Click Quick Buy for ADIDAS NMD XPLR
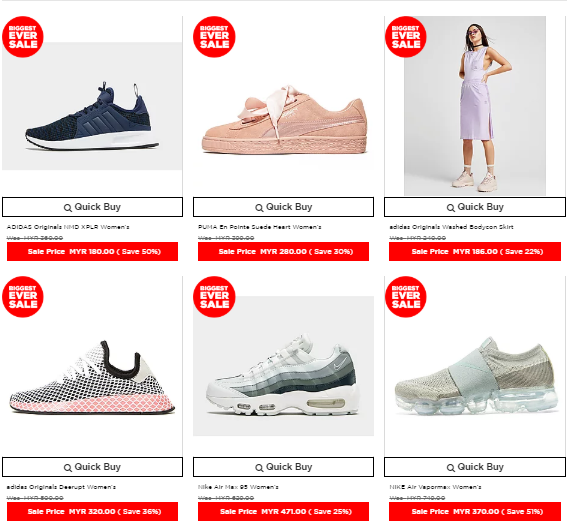This screenshot has width=569, height=531. tap(92, 207)
